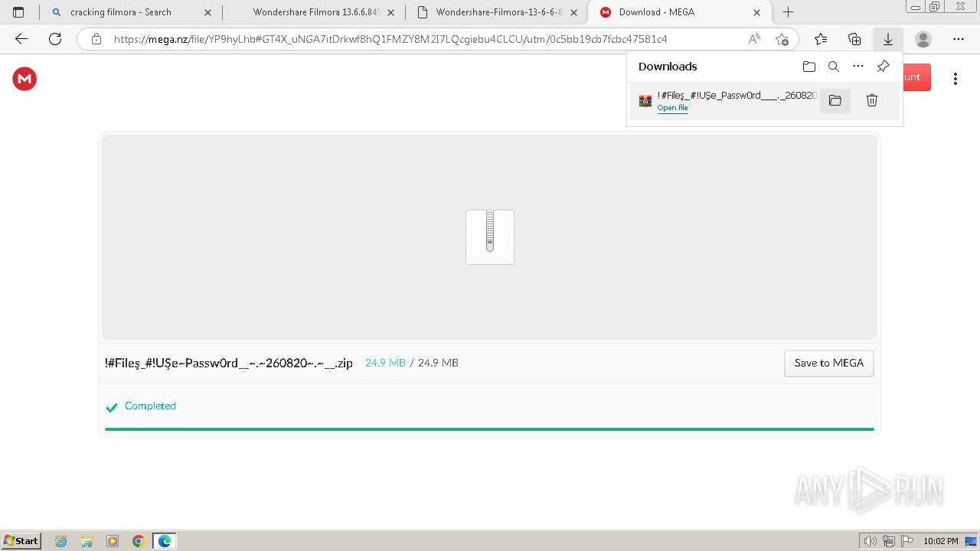Close the Download - MEGA tab
Viewport: 980px width, 551px height.
coord(757,12)
